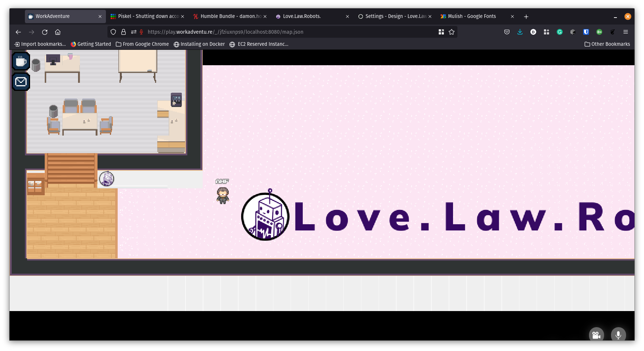
Task: Click the computer monitor on the office desk
Action: click(x=53, y=59)
